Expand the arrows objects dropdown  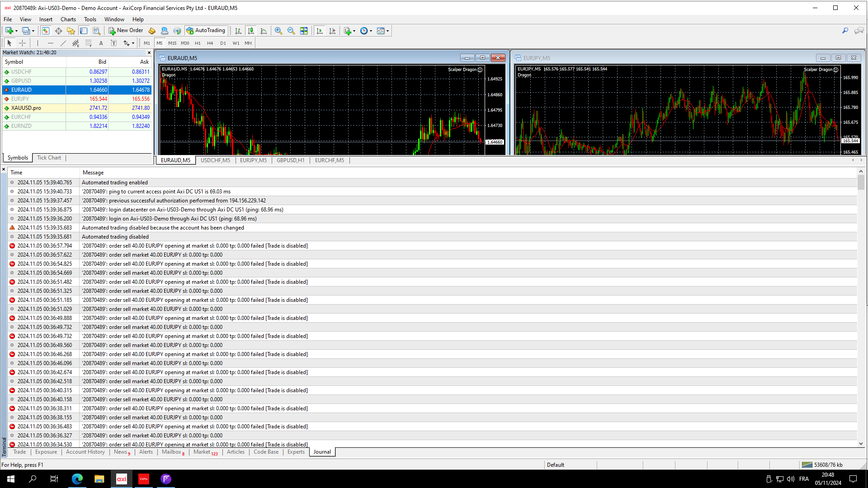coord(133,43)
